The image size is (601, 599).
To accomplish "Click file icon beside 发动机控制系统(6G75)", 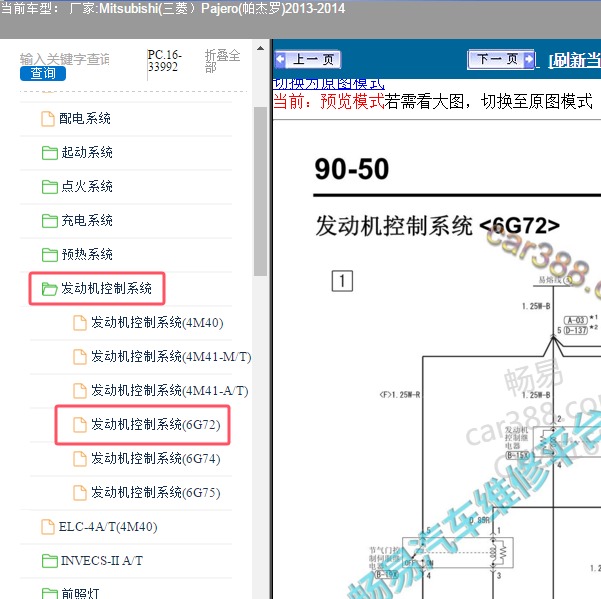I will (x=80, y=492).
